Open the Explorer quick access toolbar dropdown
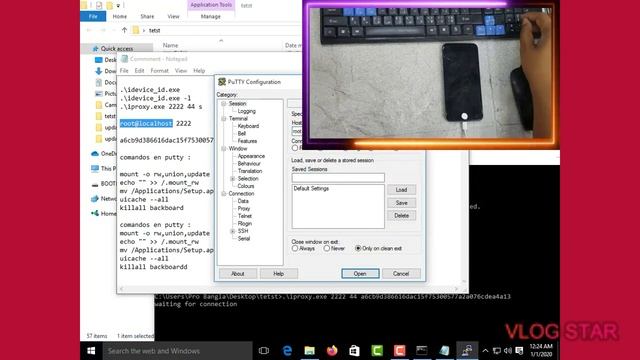The height and width of the screenshot is (360, 640). click(x=118, y=5)
